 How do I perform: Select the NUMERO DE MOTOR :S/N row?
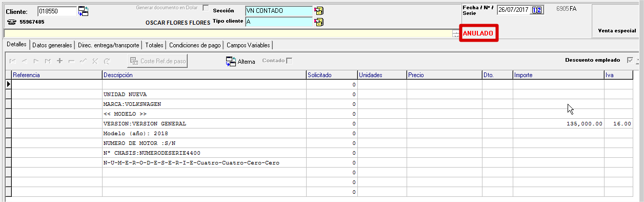click(x=319, y=143)
